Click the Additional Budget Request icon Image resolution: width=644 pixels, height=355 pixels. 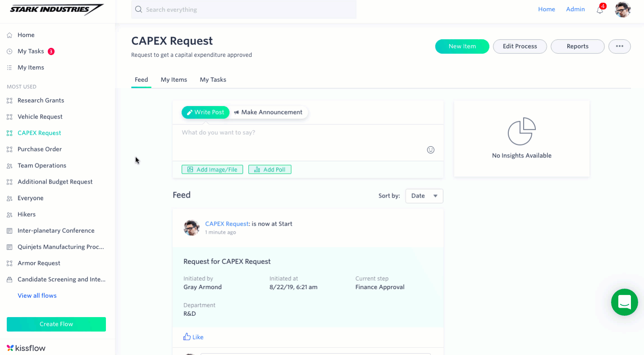tap(9, 182)
